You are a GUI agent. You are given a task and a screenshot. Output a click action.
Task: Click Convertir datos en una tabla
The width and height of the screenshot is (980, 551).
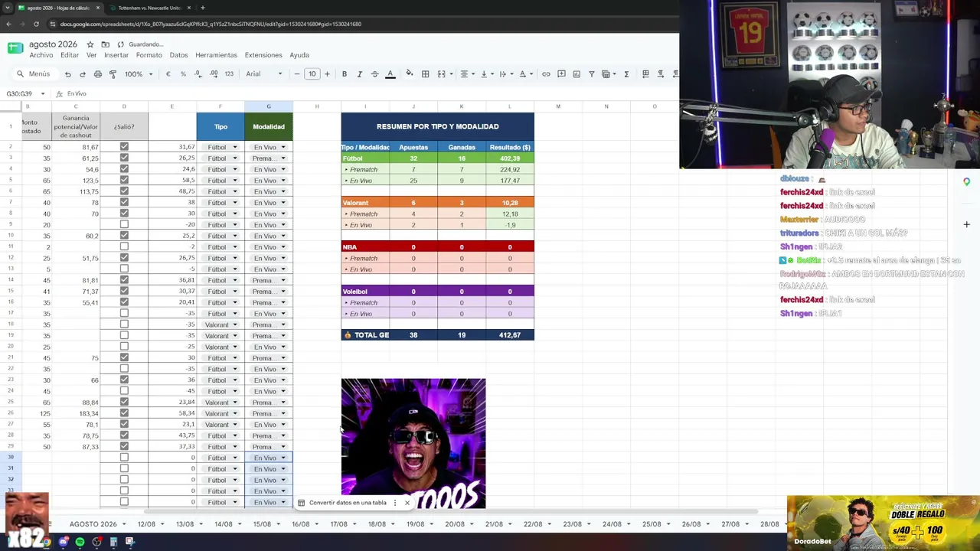click(x=348, y=503)
